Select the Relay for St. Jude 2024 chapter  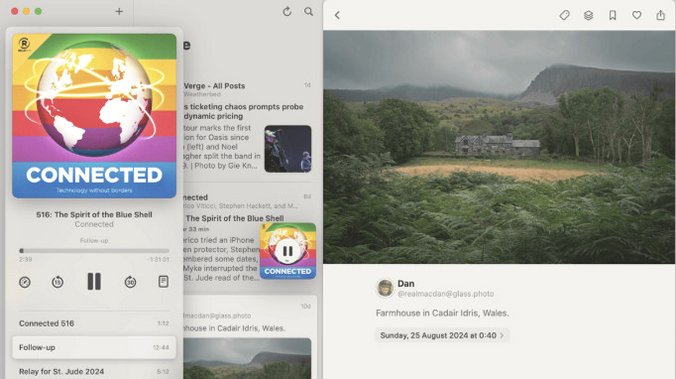[94, 371]
